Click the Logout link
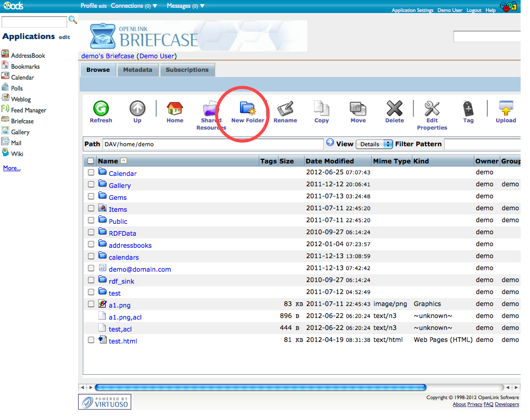 (474, 10)
